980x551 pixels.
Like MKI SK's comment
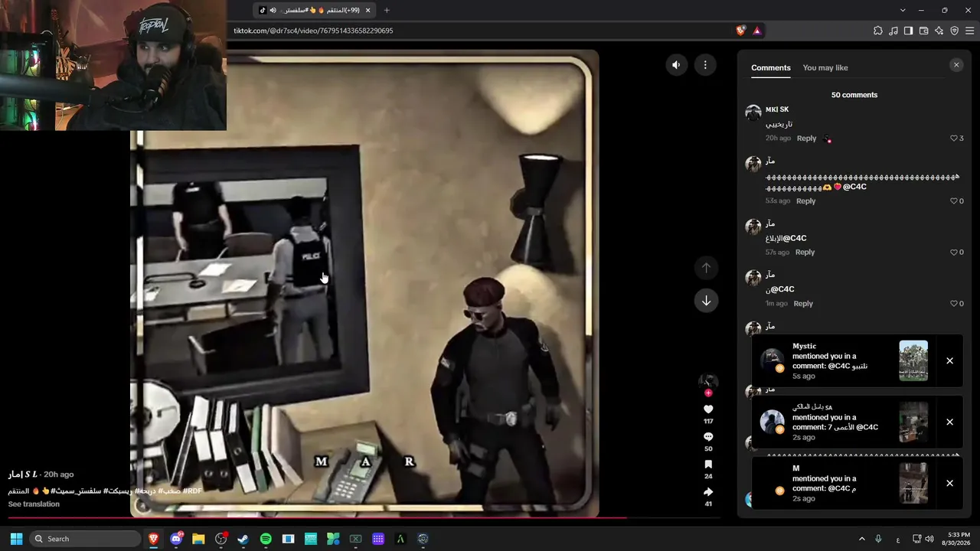click(954, 139)
